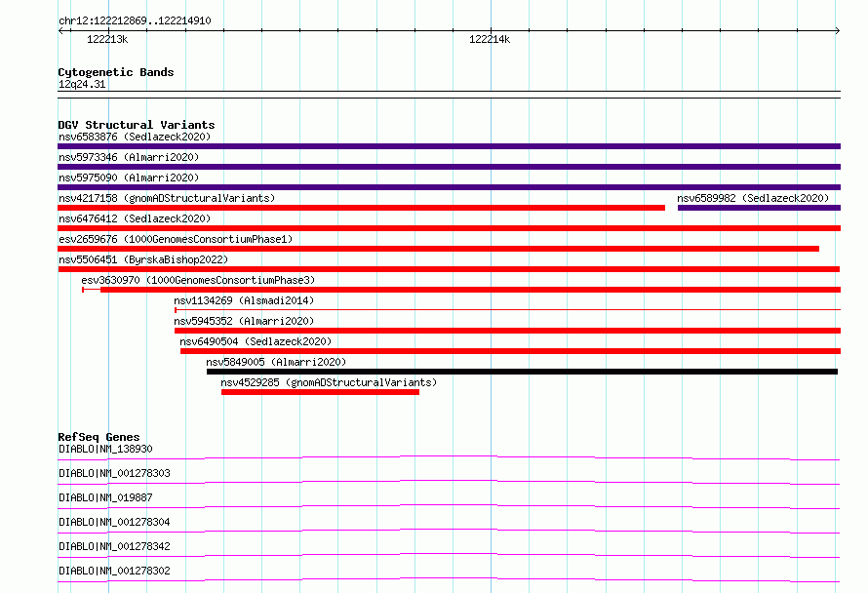Click the nsv6490504 (Sedlazeck2020) label
The width and height of the screenshot is (868, 593).
(x=256, y=341)
